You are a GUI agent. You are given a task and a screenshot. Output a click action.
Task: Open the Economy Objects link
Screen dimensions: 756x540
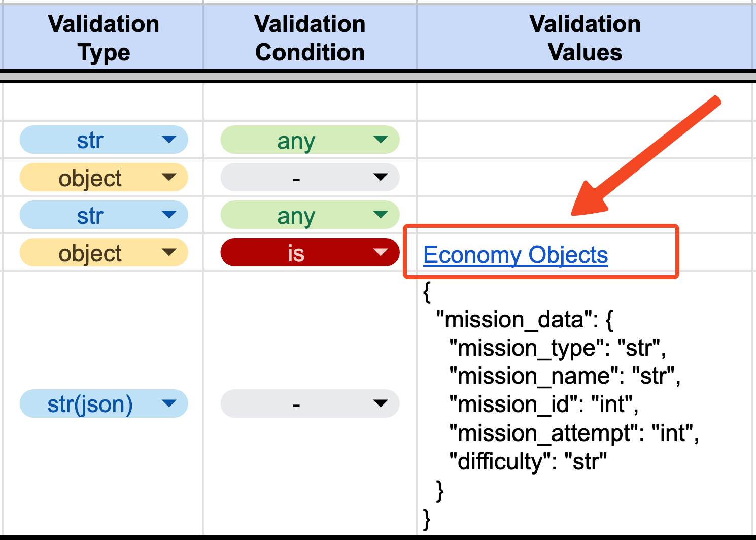pos(516,255)
